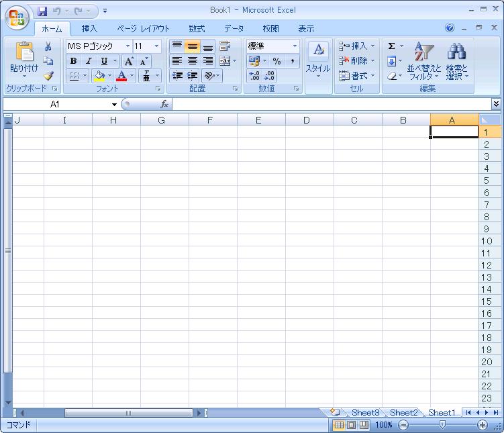The width and height of the screenshot is (504, 433).
Task: Switch to Normal view in status bar
Action: (x=339, y=425)
